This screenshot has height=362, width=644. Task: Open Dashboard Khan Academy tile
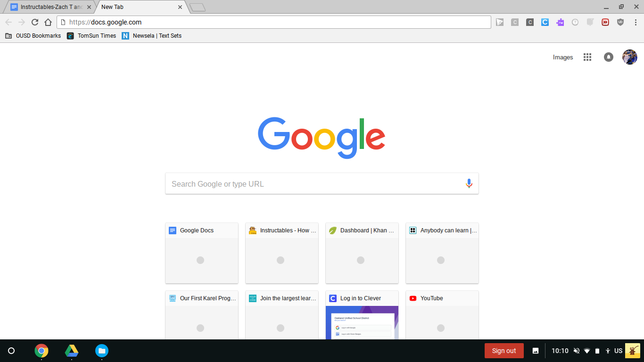pos(362,253)
